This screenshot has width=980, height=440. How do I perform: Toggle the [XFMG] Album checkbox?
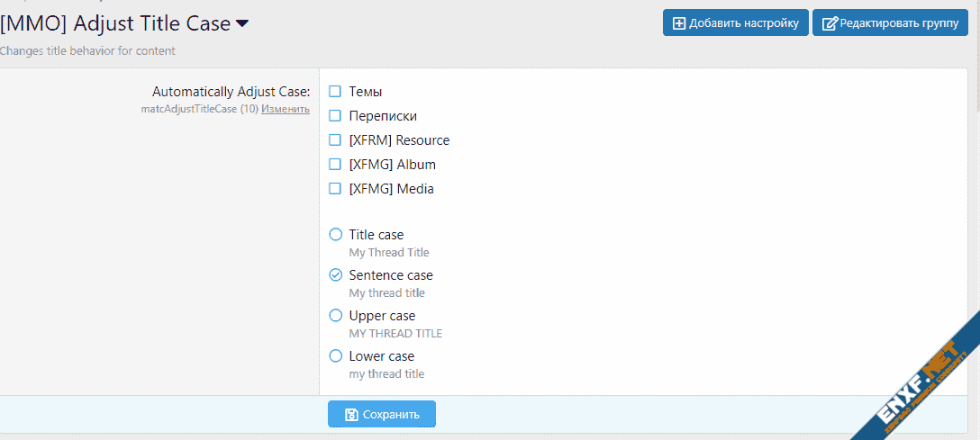tap(335, 165)
